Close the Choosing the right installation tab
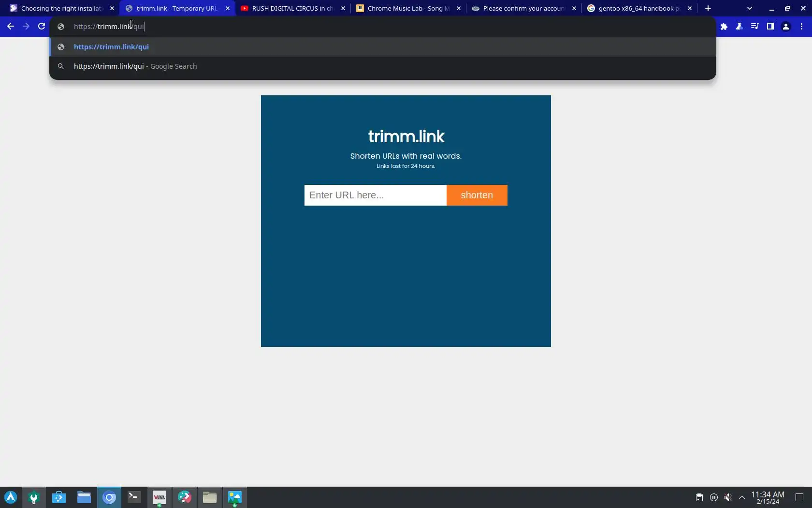The width and height of the screenshot is (812, 508). [112, 8]
